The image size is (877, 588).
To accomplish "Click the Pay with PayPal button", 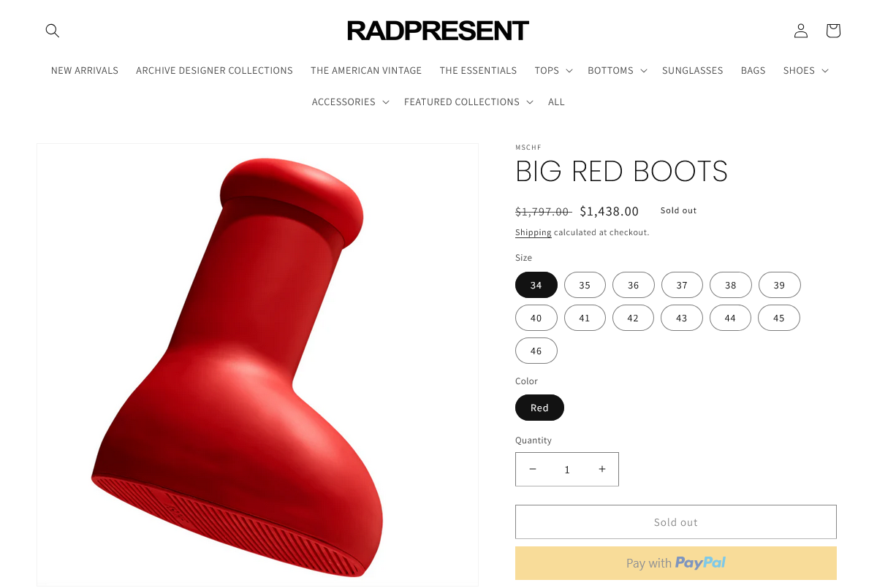I will (x=675, y=563).
